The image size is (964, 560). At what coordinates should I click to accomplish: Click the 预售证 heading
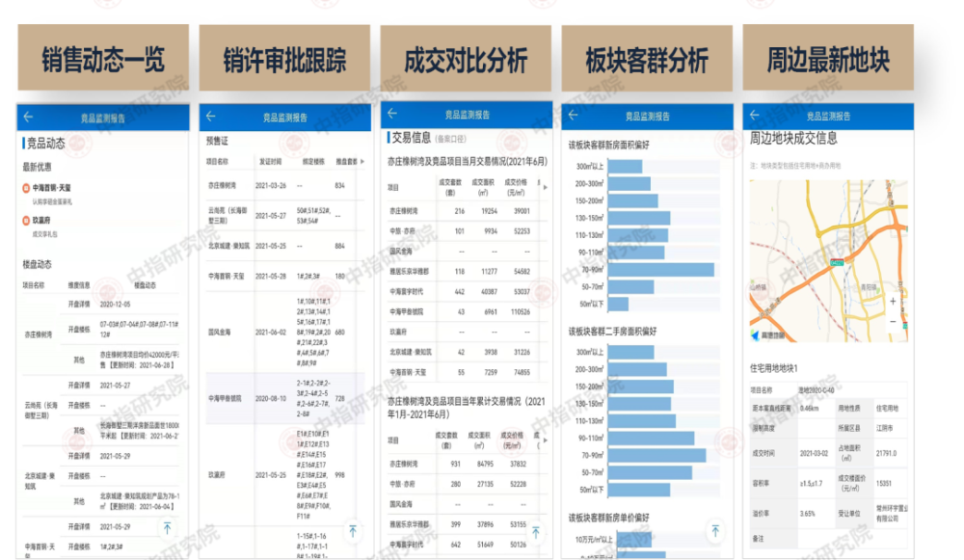tap(217, 141)
